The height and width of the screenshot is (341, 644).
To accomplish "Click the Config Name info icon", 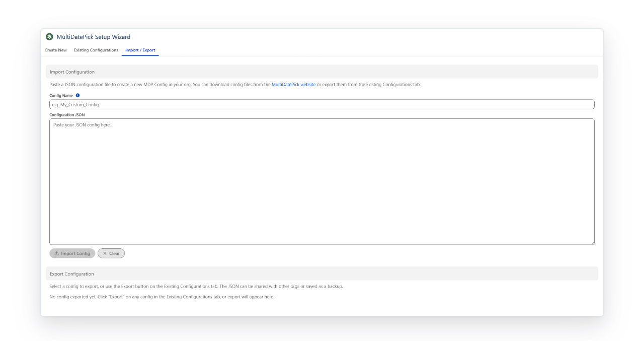I will 77,95.
